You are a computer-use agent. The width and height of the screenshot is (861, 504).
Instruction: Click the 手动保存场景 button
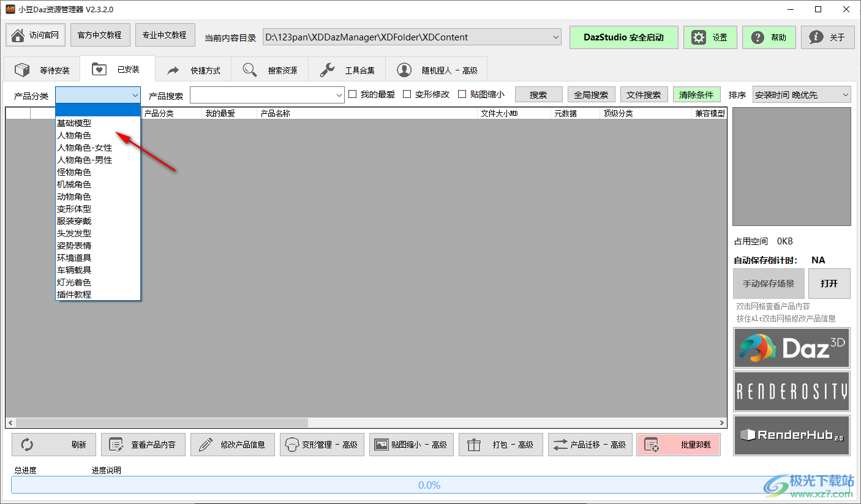pos(769,284)
